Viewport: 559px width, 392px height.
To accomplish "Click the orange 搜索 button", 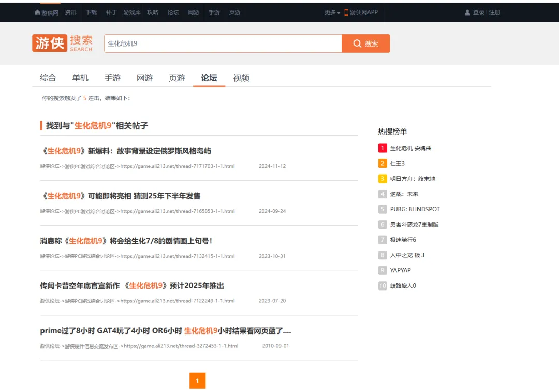I will [366, 43].
